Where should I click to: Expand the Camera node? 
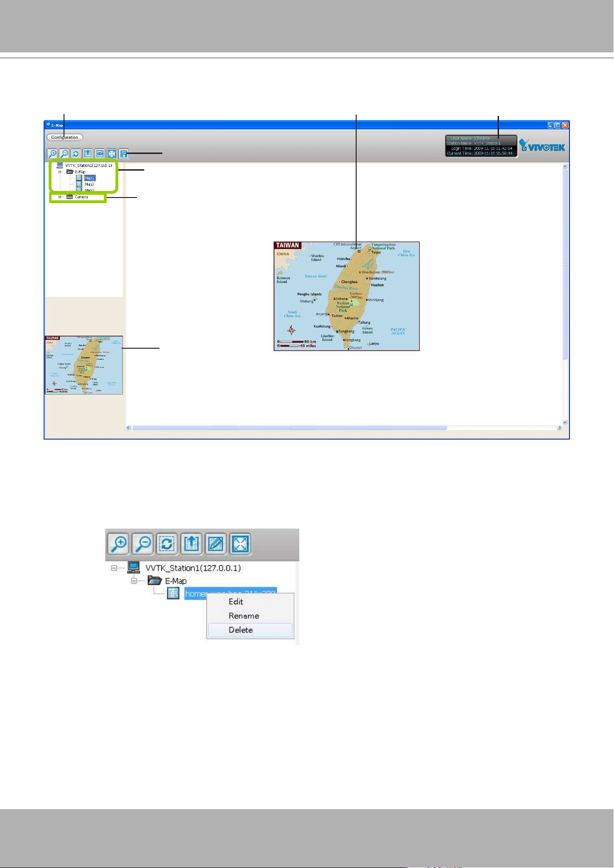point(60,197)
